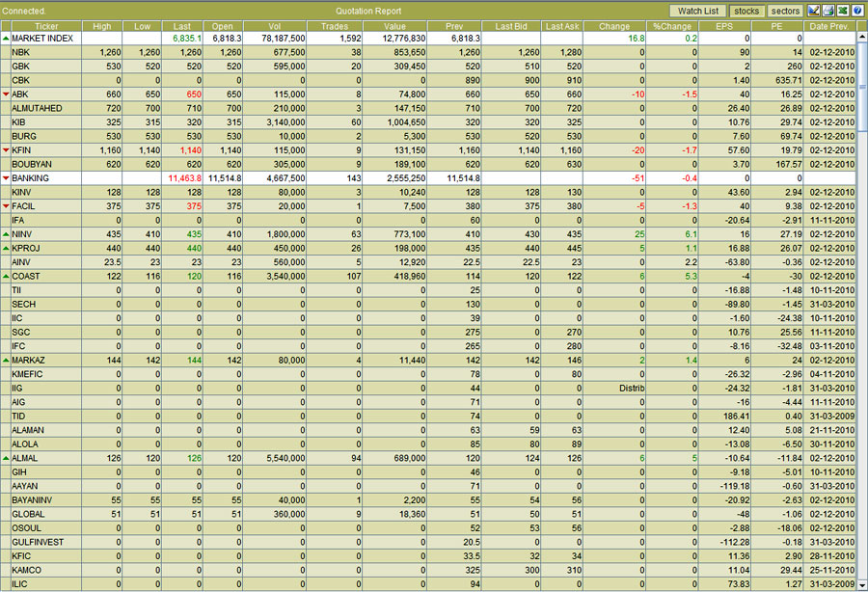Image resolution: width=868 pixels, height=592 pixels.
Task: Sort by the High column header
Action: pyautogui.click(x=102, y=26)
